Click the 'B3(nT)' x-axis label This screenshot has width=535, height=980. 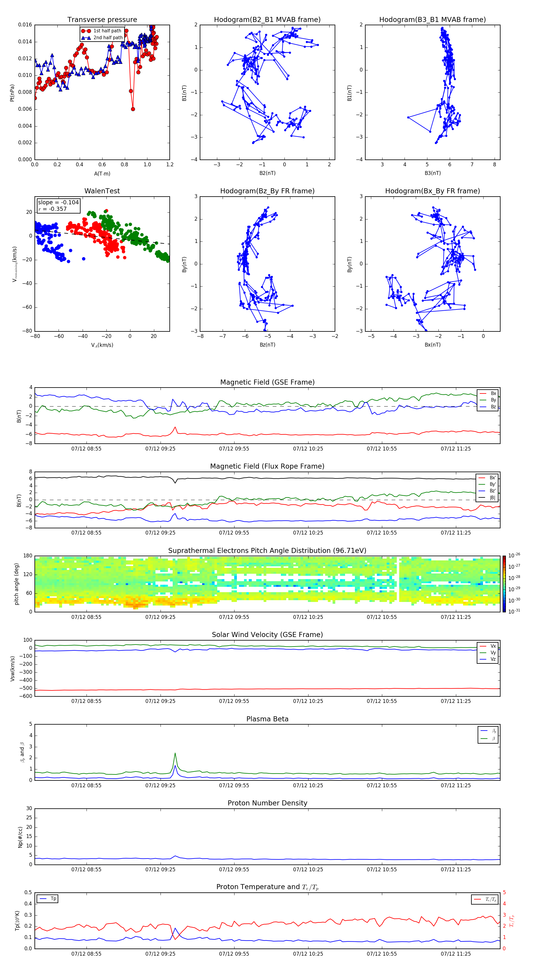pos(432,173)
